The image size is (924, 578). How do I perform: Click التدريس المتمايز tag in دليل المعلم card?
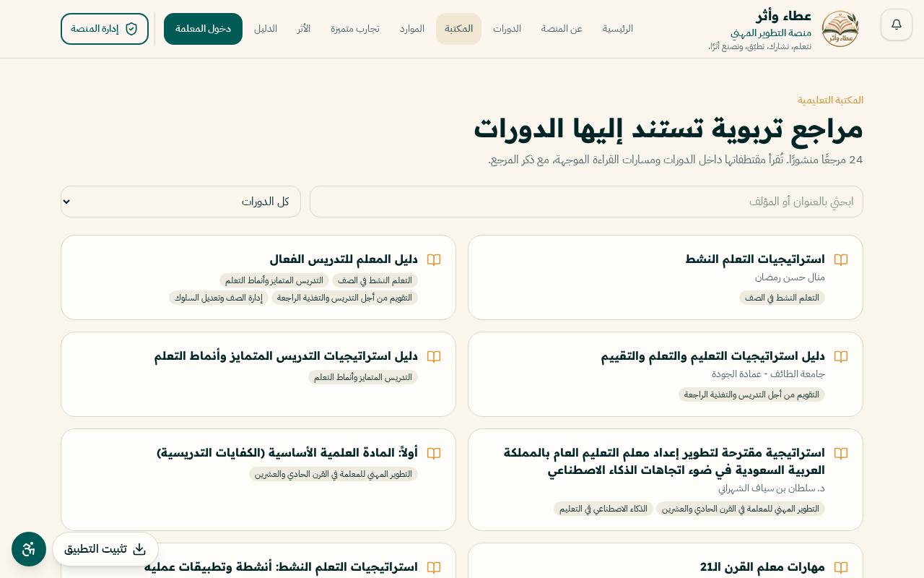click(x=274, y=280)
